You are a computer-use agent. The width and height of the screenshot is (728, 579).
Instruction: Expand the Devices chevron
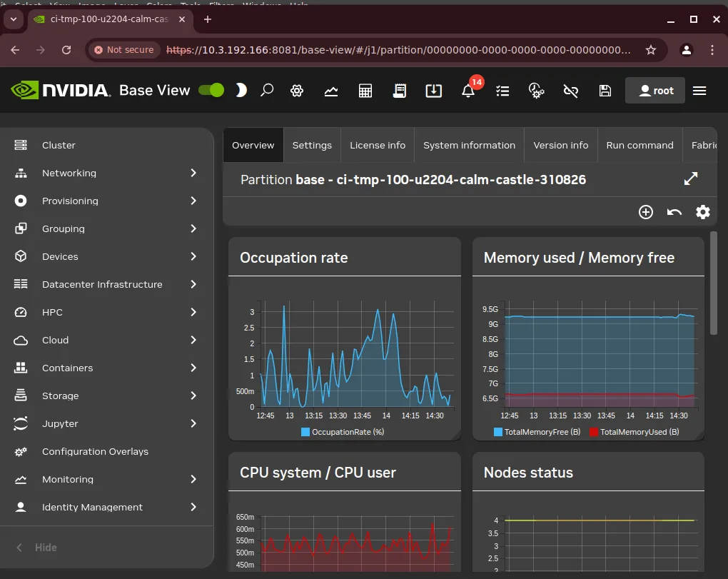point(193,256)
